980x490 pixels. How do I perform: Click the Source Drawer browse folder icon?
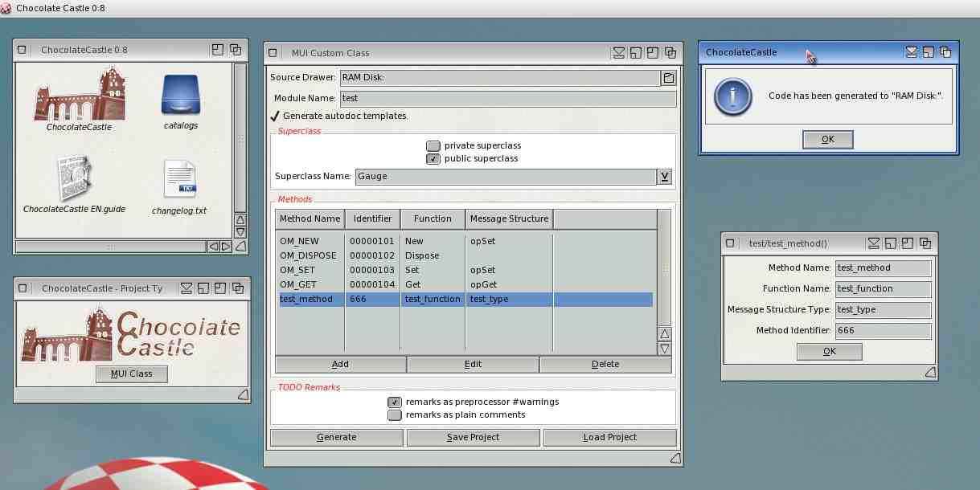pos(668,78)
